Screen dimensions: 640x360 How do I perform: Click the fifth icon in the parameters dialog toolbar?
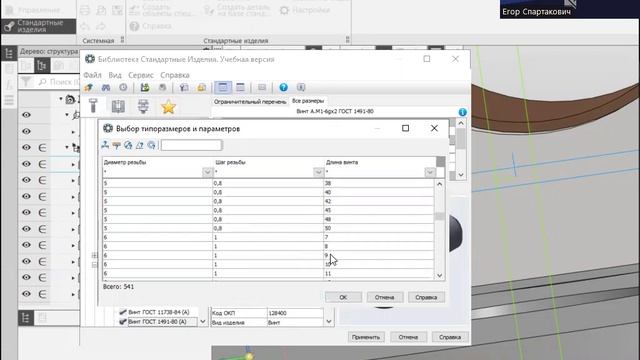coord(151,145)
